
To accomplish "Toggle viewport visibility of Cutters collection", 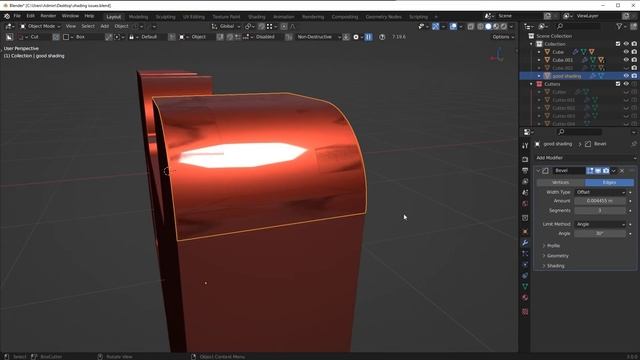I will 626,84.
